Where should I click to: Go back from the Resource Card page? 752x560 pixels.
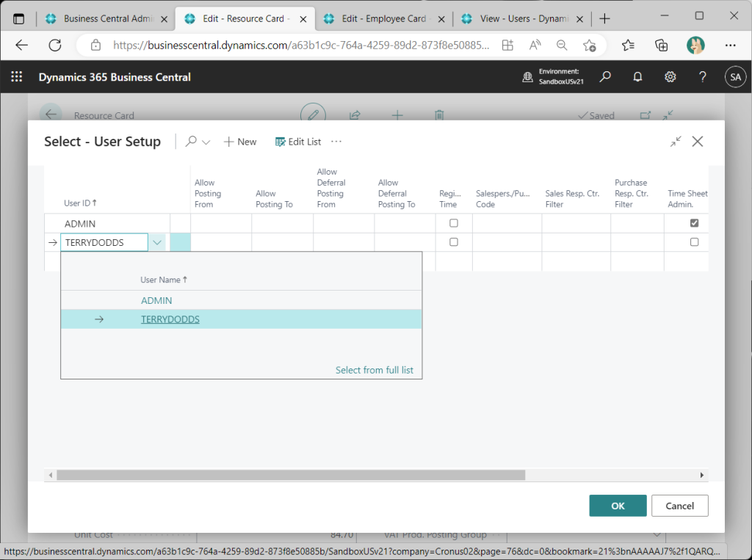pyautogui.click(x=51, y=114)
